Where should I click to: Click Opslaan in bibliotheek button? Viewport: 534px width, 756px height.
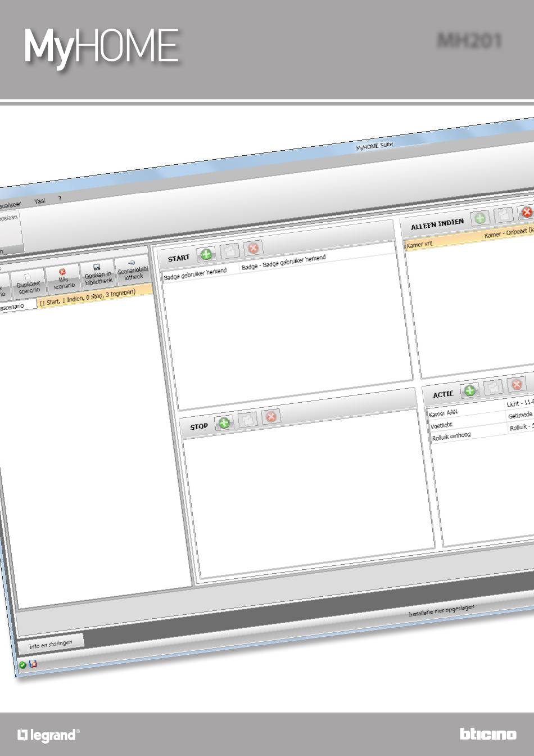pos(98,274)
